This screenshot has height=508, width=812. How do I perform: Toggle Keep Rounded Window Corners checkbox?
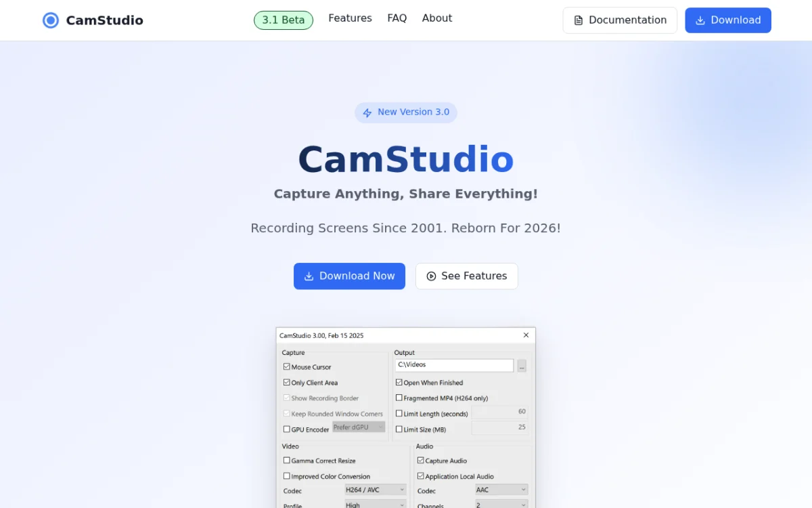287,413
